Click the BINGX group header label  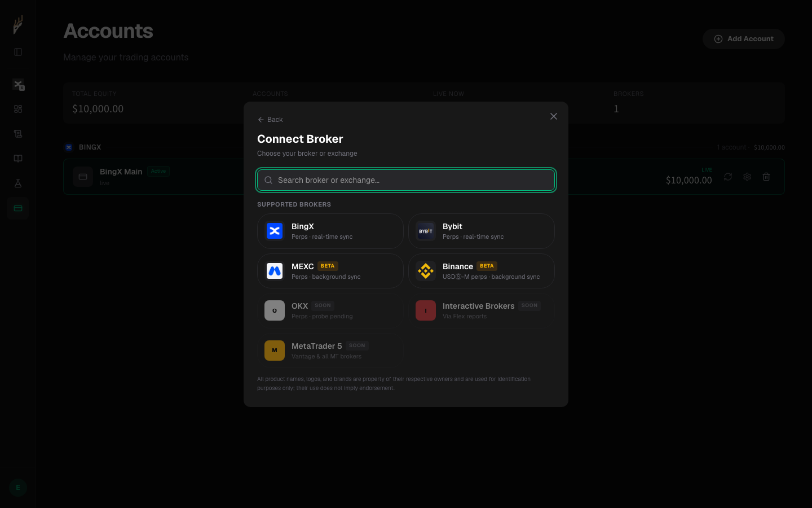(x=90, y=147)
